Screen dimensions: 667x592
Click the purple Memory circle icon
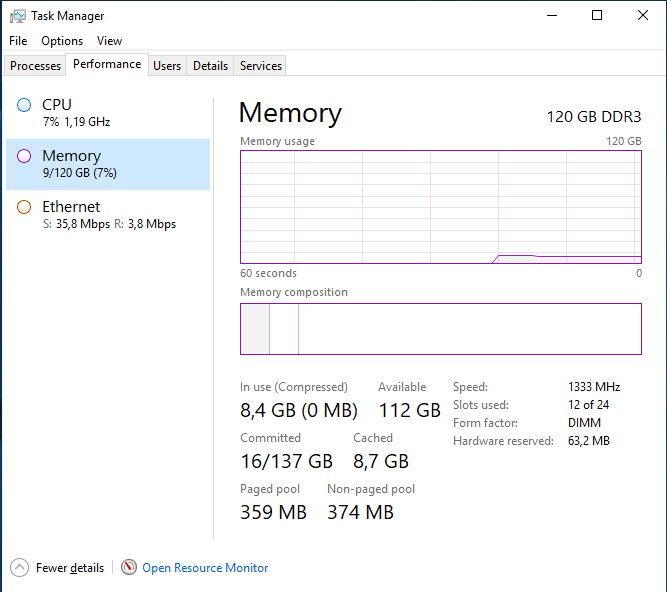[x=24, y=156]
